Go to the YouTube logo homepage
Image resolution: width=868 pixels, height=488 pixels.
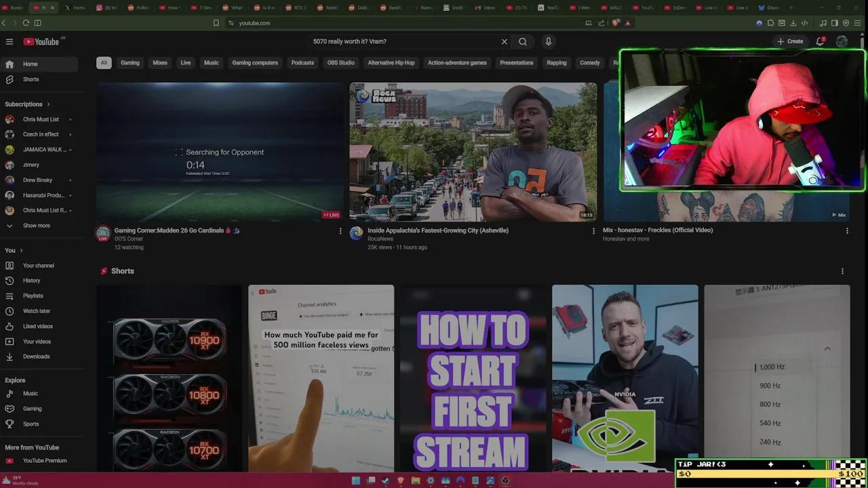pos(41,41)
